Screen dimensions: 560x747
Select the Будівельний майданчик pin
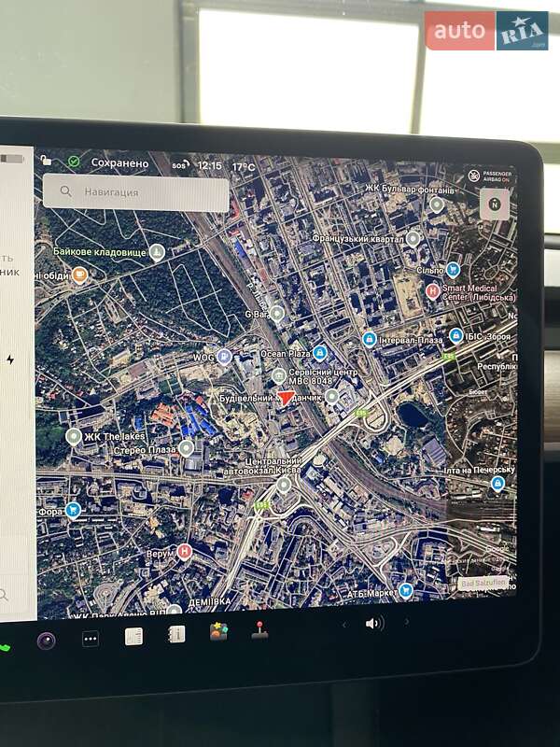tap(331, 396)
